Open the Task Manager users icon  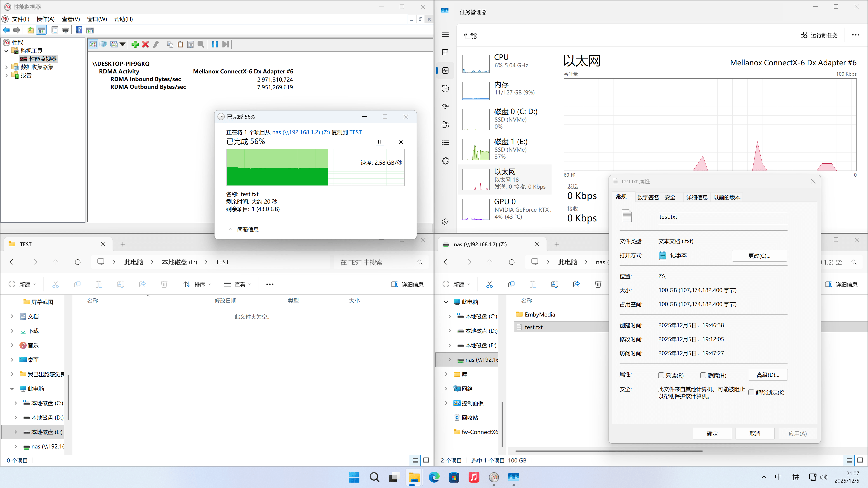click(445, 125)
